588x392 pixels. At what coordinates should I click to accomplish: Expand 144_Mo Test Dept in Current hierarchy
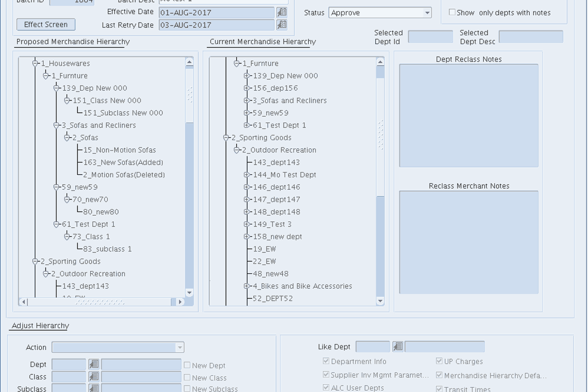tap(247, 175)
